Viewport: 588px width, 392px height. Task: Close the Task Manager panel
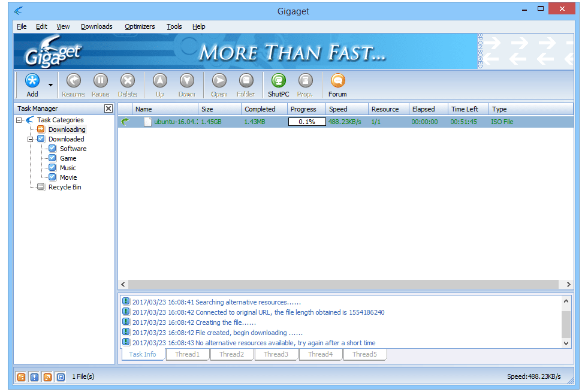point(108,108)
